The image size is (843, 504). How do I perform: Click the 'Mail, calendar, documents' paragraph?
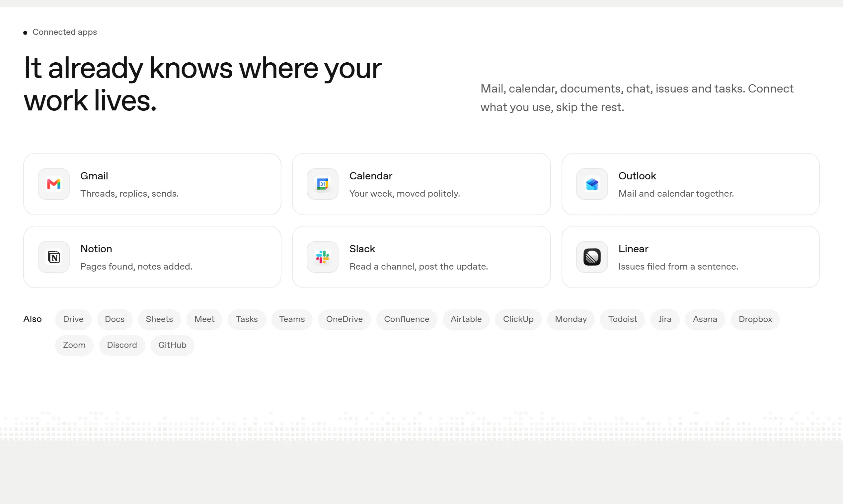pos(637,98)
